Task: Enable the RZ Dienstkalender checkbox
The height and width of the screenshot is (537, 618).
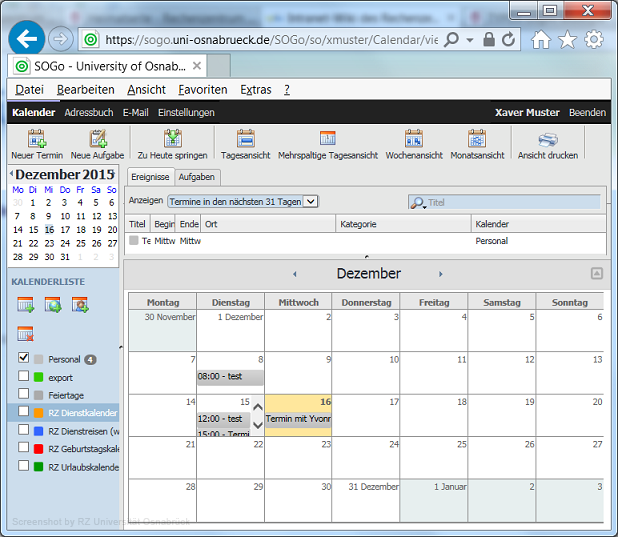Action: (23, 411)
